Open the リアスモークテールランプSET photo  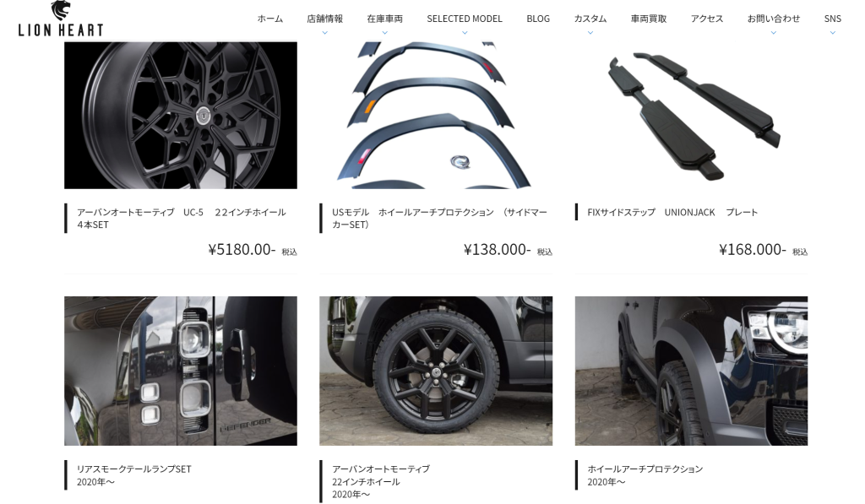coord(181,371)
